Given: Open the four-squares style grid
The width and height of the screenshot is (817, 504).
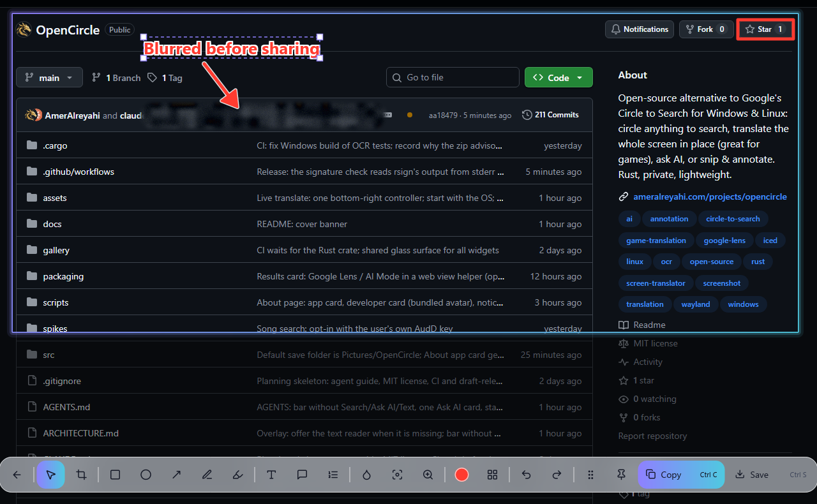Looking at the screenshot, I should 492,475.
